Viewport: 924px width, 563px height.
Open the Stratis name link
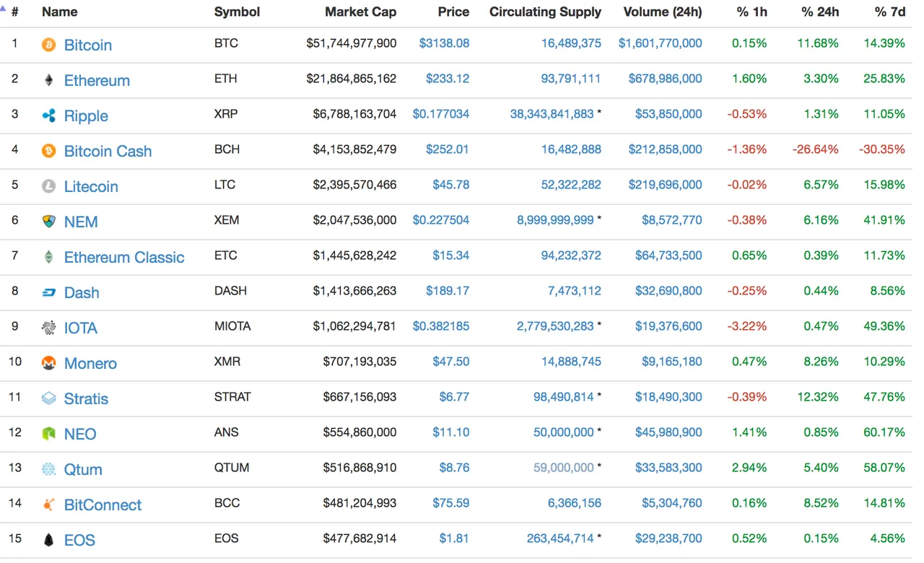tap(86, 398)
